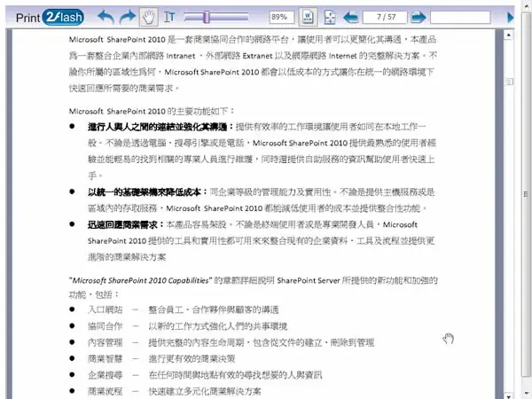Click the document scrollbar up arrow
The width and height of the screenshot is (532, 399).
coord(508,35)
